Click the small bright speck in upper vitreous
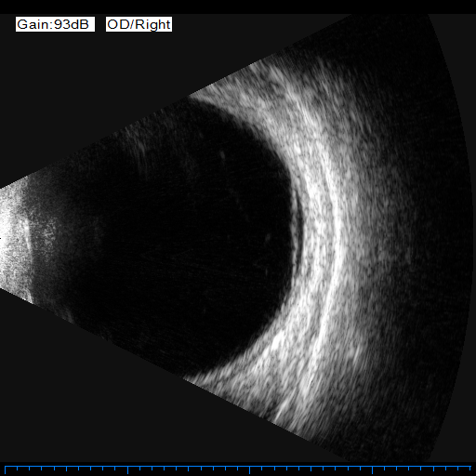Viewport: 476px width, 476px height. [x=222, y=154]
